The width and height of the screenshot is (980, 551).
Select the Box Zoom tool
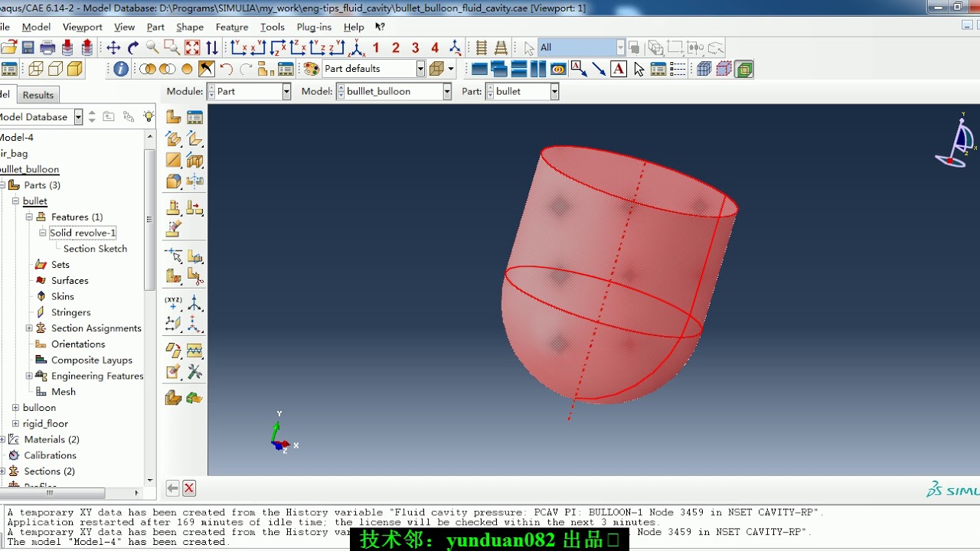(172, 47)
